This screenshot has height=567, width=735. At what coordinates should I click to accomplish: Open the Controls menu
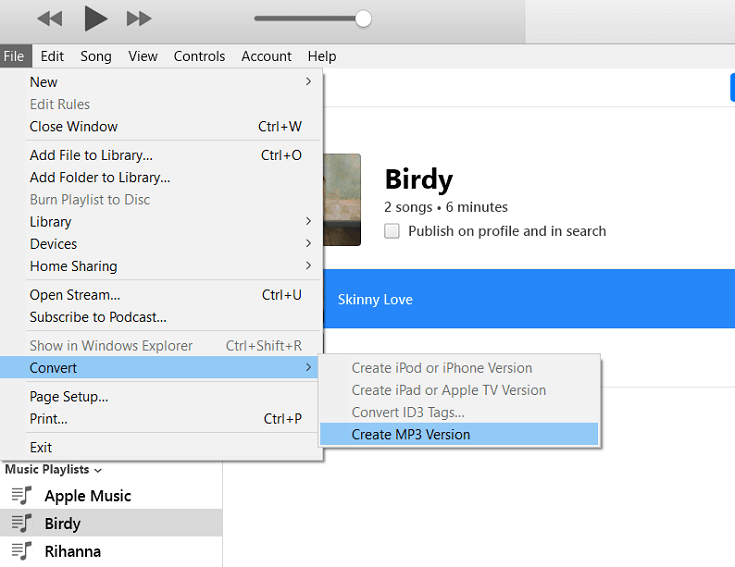point(199,56)
